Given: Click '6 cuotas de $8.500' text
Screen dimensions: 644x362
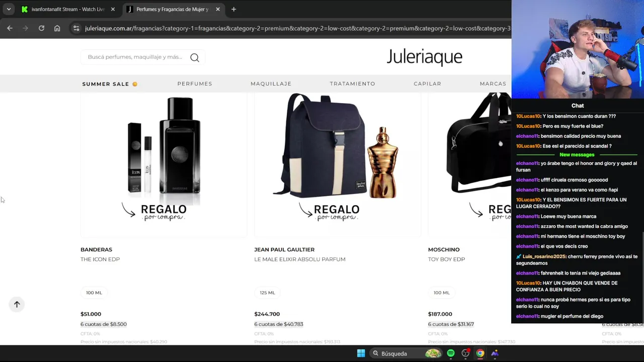Looking at the screenshot, I should [104, 324].
